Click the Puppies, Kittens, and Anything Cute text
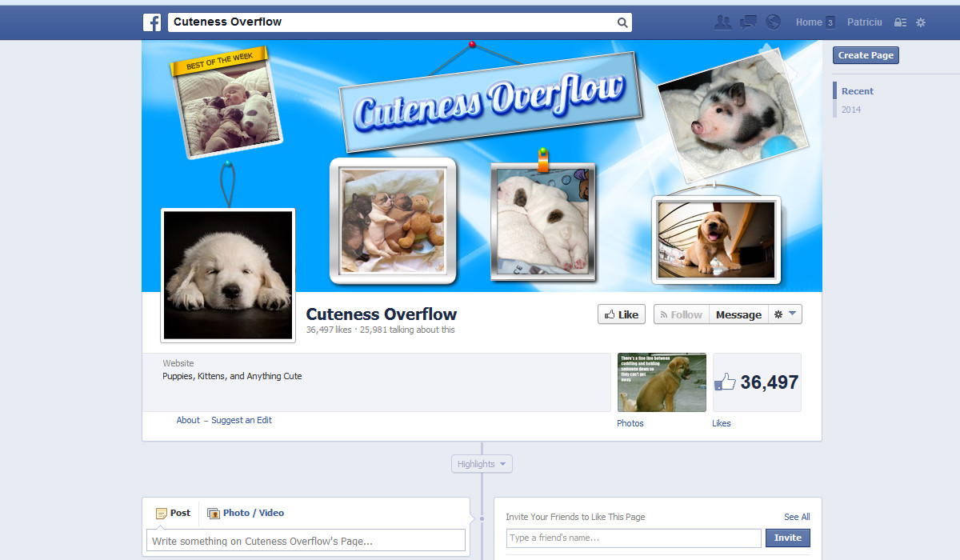Viewport: 960px width, 560px height. click(232, 376)
